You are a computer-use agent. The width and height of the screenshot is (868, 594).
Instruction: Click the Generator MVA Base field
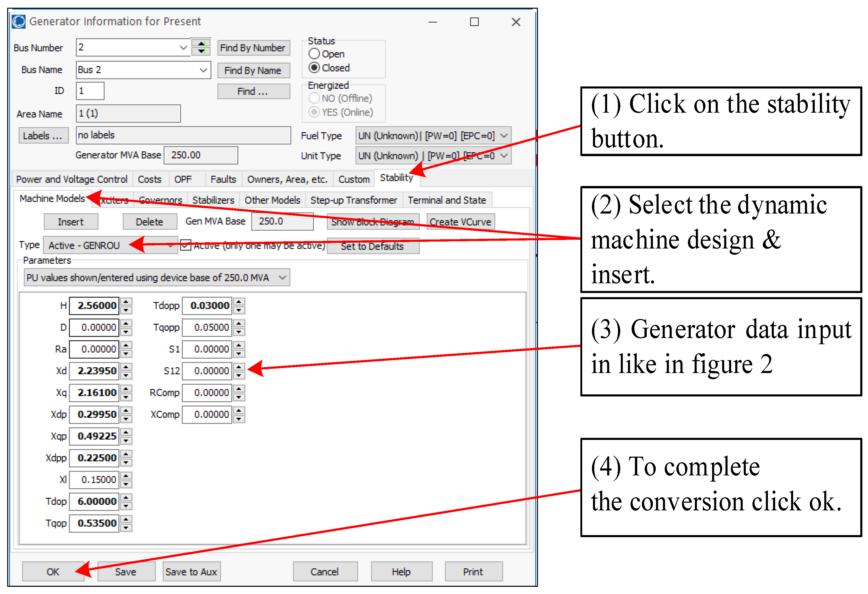(x=201, y=155)
